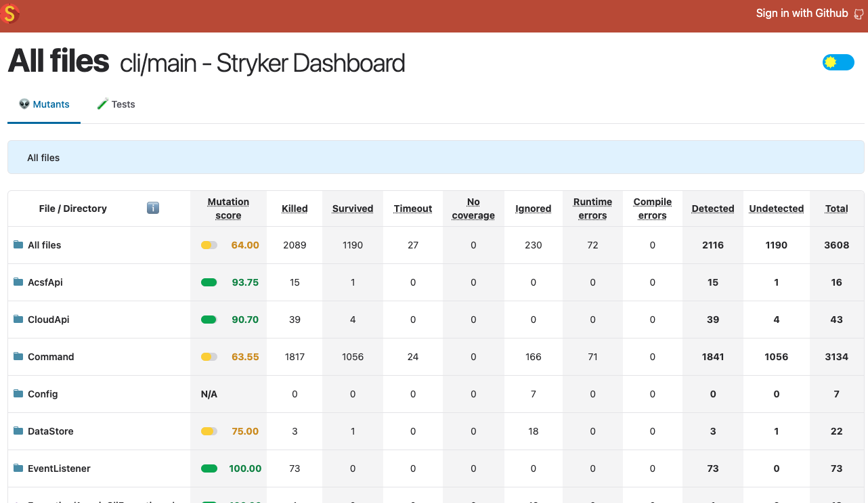Click the folder icon for All files row
Image resolution: width=868 pixels, height=503 pixels.
(18, 244)
